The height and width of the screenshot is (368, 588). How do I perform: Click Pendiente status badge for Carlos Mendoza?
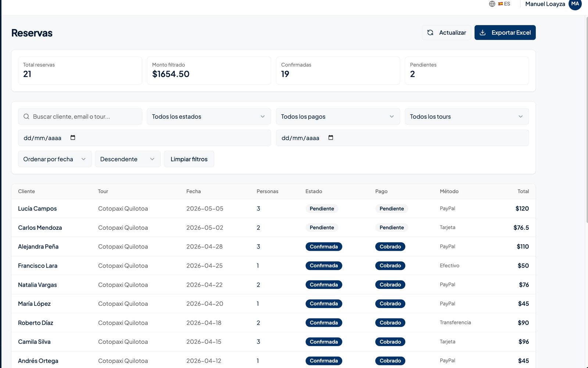(x=322, y=228)
